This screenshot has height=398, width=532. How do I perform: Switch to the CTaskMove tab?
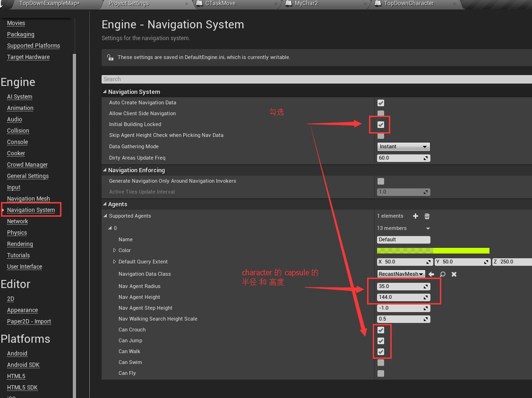pos(220,3)
